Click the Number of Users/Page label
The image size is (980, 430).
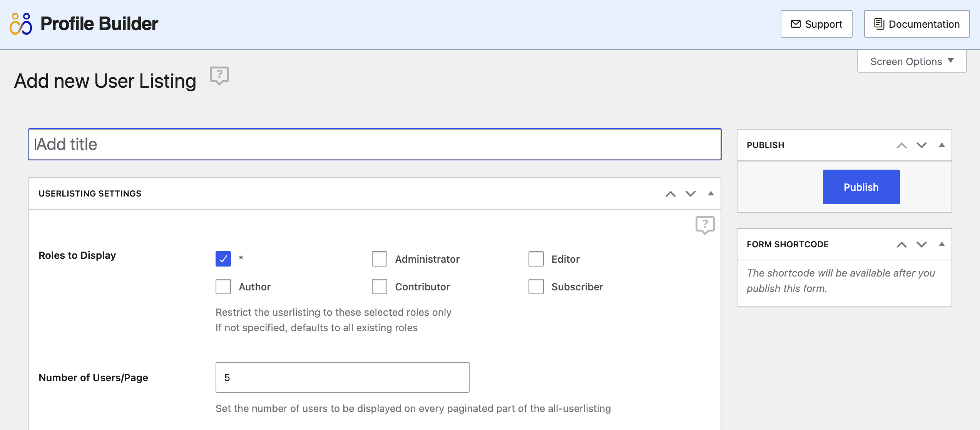(94, 378)
